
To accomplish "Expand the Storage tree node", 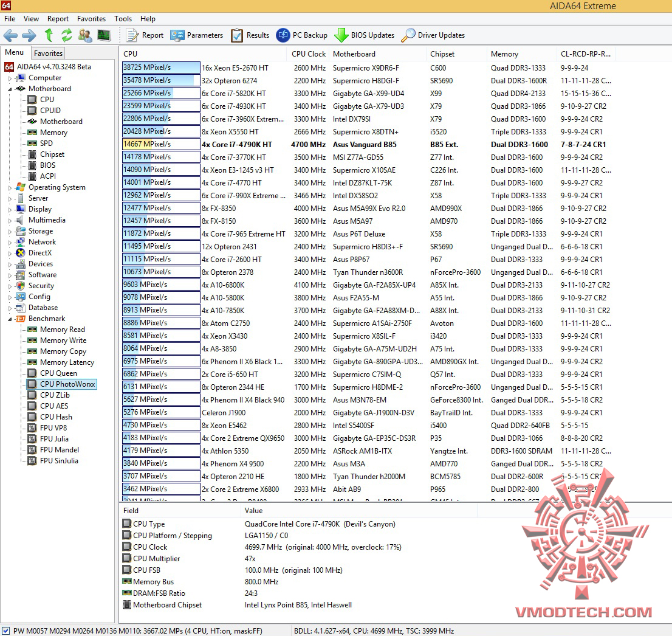I will 10,231.
